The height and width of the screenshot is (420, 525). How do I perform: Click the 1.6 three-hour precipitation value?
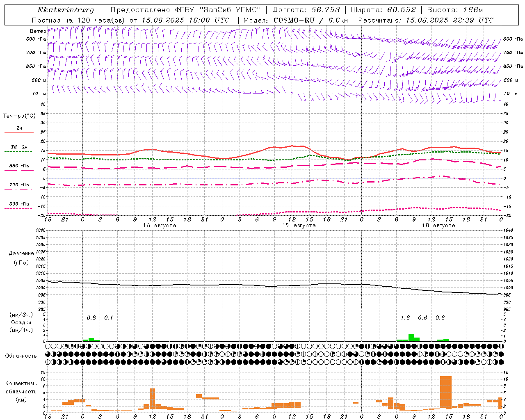[x=405, y=317]
